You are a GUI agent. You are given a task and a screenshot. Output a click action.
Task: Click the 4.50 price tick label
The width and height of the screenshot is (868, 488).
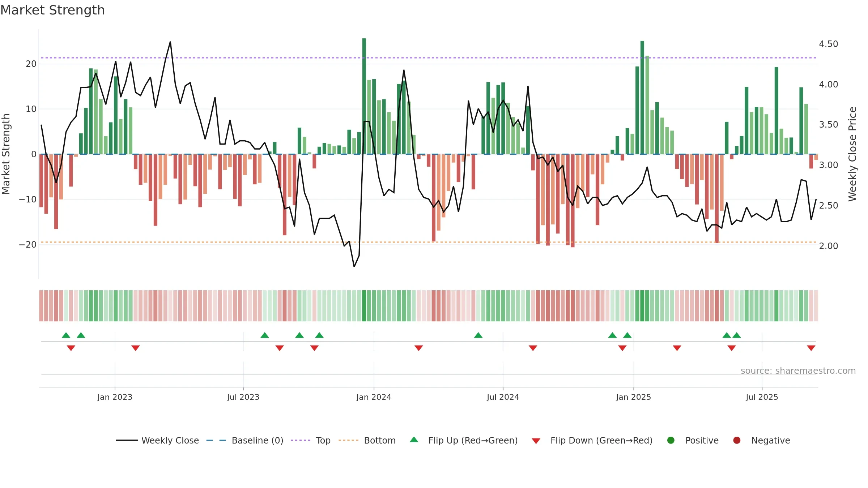pyautogui.click(x=829, y=44)
